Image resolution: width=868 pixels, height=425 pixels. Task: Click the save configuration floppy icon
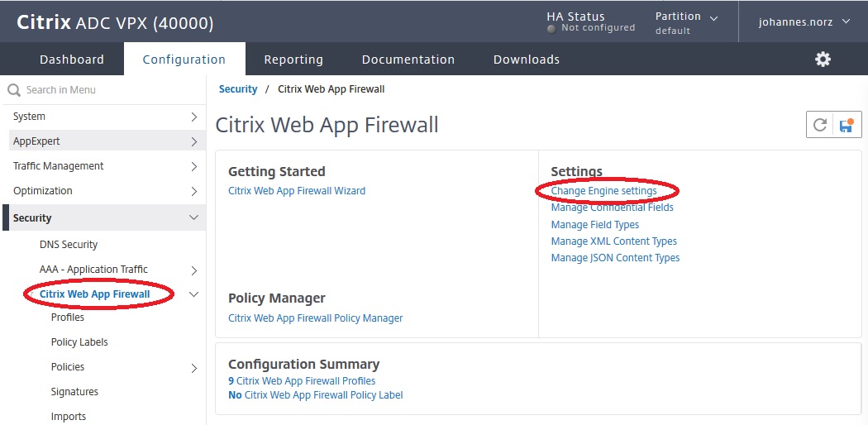click(847, 125)
